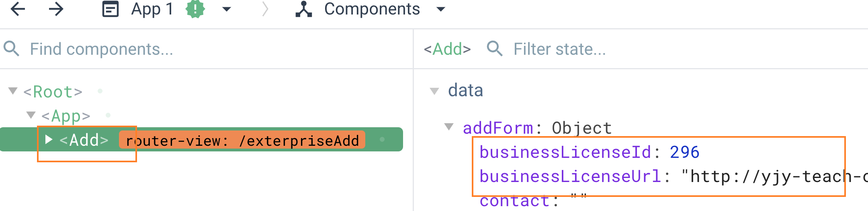Image resolution: width=868 pixels, height=211 pixels.
Task: Click the search icon beside Find components
Action: click(x=11, y=49)
